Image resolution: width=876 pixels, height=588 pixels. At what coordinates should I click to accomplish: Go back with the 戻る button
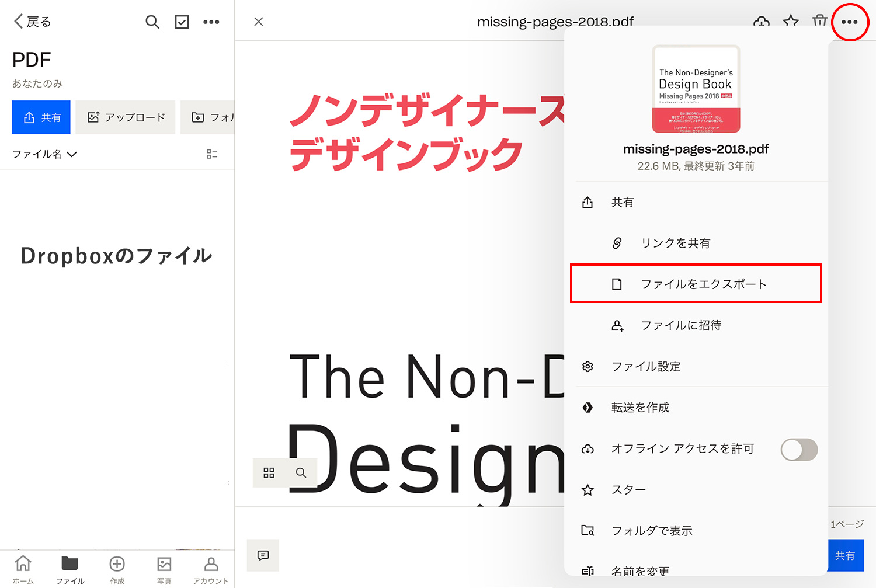coord(32,22)
